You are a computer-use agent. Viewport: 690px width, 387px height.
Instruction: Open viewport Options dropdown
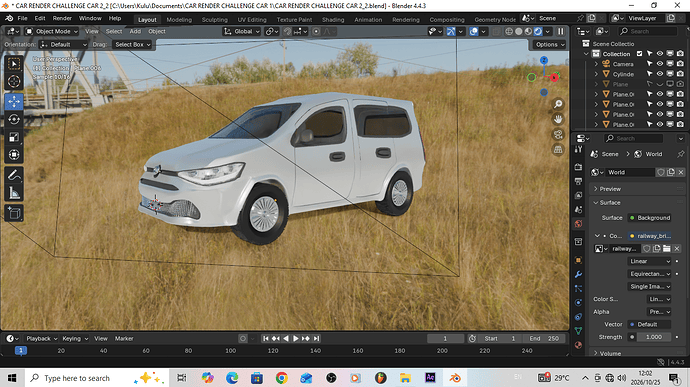(550, 44)
